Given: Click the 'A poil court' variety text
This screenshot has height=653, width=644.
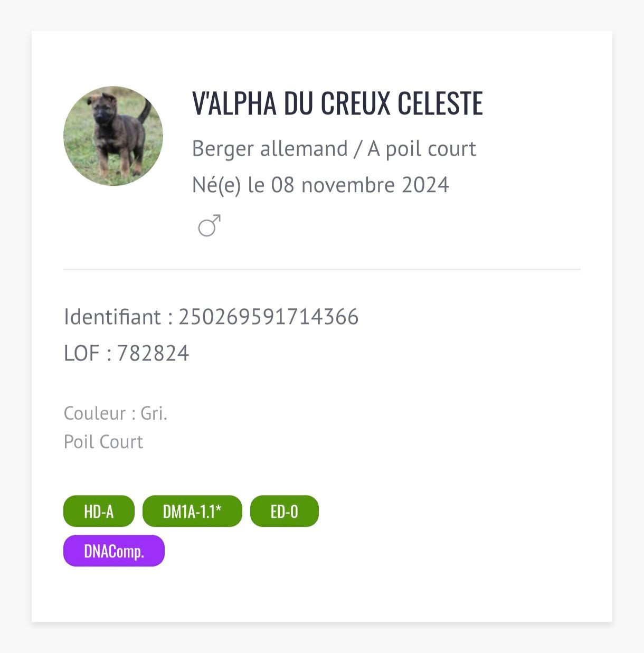Looking at the screenshot, I should pos(422,149).
